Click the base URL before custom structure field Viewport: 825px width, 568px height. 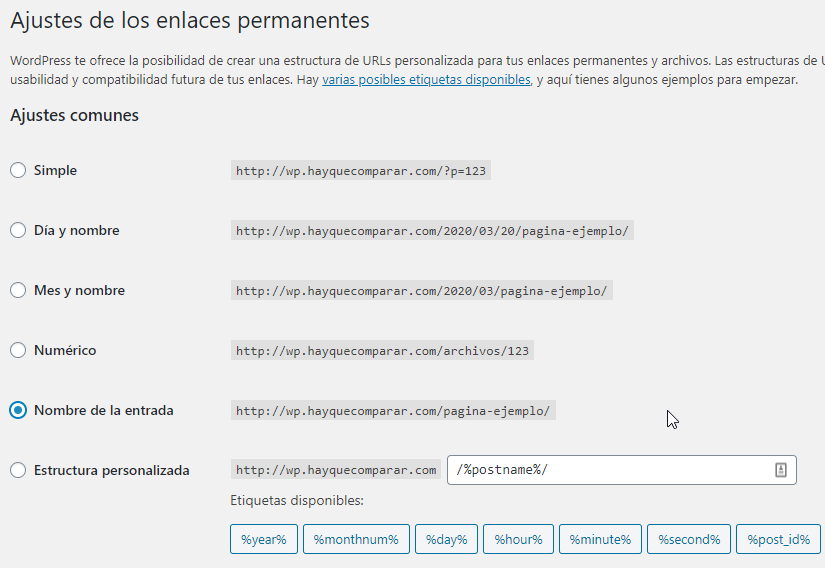(336, 470)
